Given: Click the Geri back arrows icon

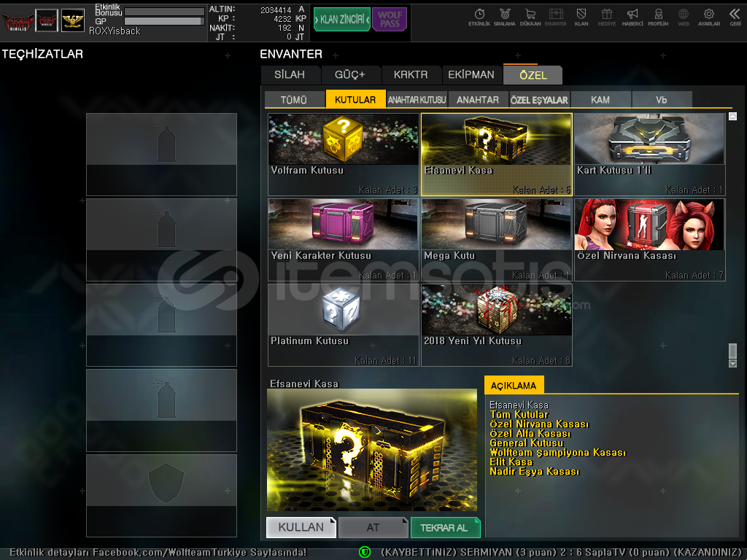Looking at the screenshot, I should click(x=735, y=17).
